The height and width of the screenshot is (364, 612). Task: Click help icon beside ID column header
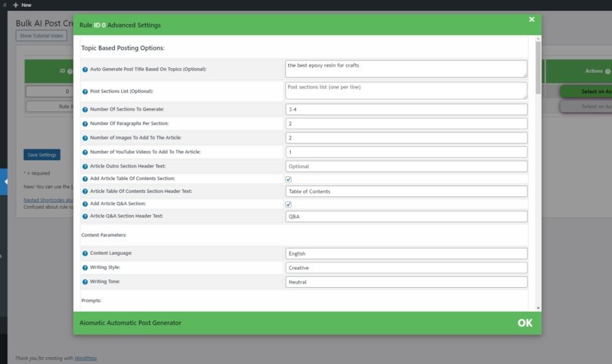70,71
